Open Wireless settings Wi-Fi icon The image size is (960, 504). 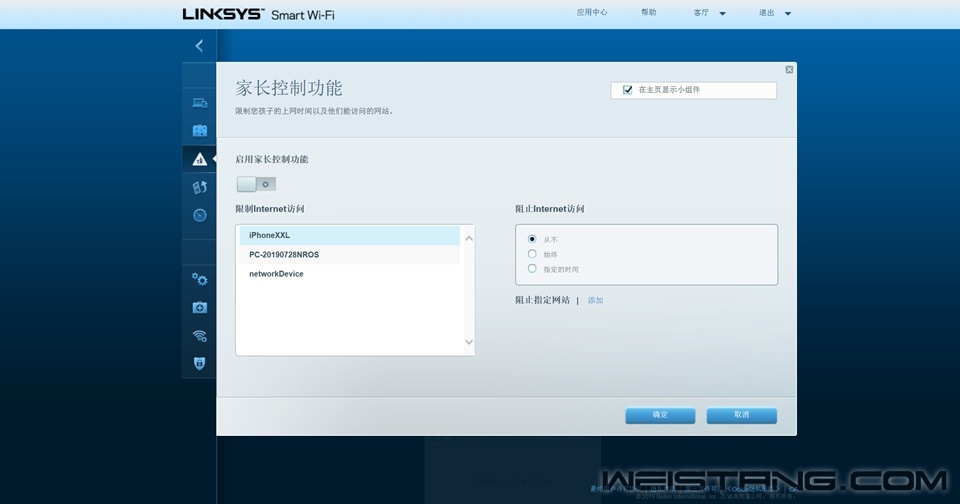199,336
